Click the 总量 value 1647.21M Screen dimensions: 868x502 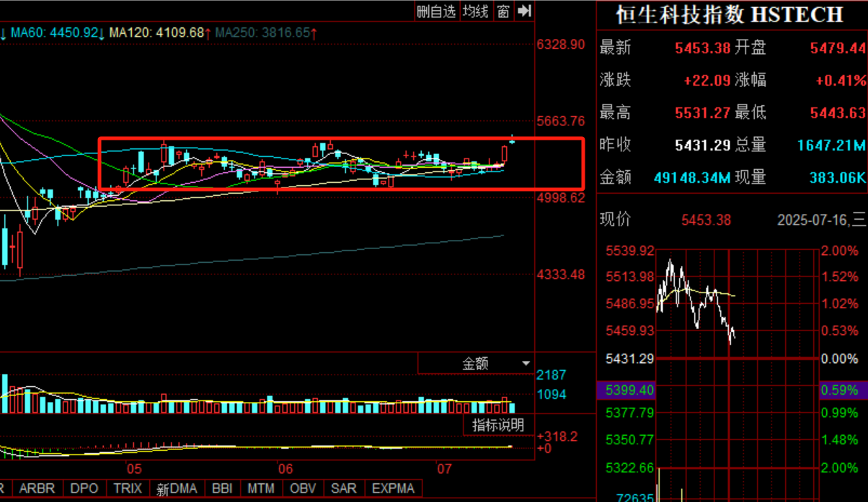tap(831, 145)
